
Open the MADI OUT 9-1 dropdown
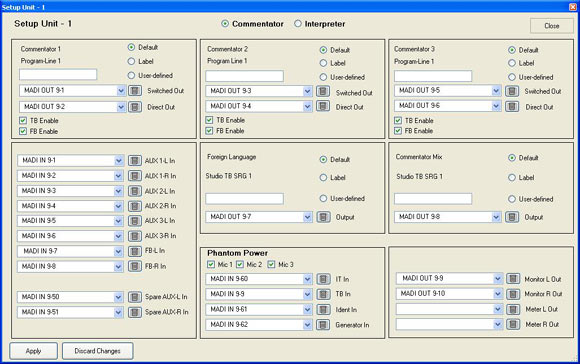(121, 91)
